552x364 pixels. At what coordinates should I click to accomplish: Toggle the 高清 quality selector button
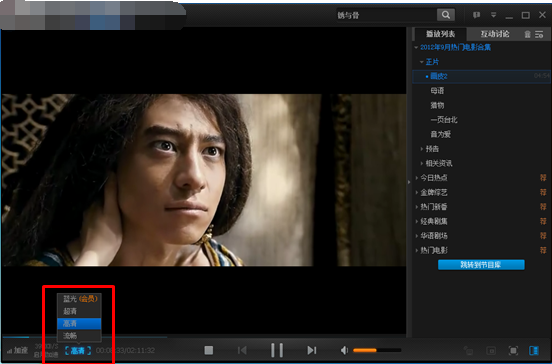78,351
